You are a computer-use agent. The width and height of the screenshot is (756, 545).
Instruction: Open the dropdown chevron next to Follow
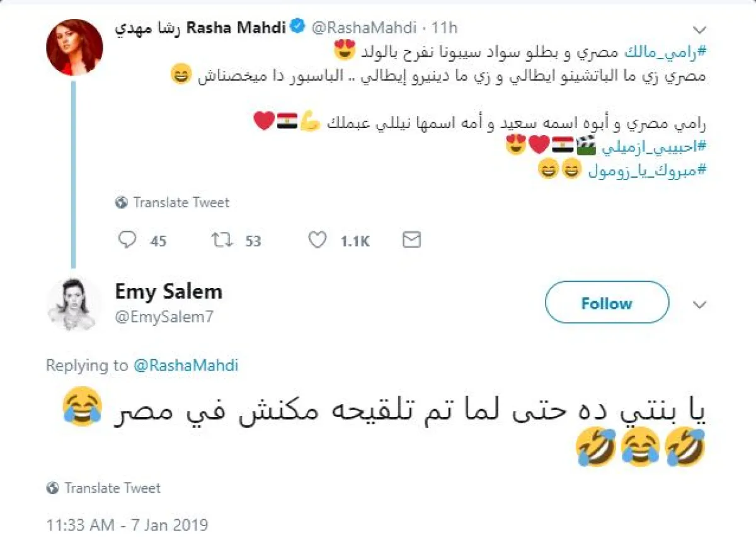[x=699, y=305]
